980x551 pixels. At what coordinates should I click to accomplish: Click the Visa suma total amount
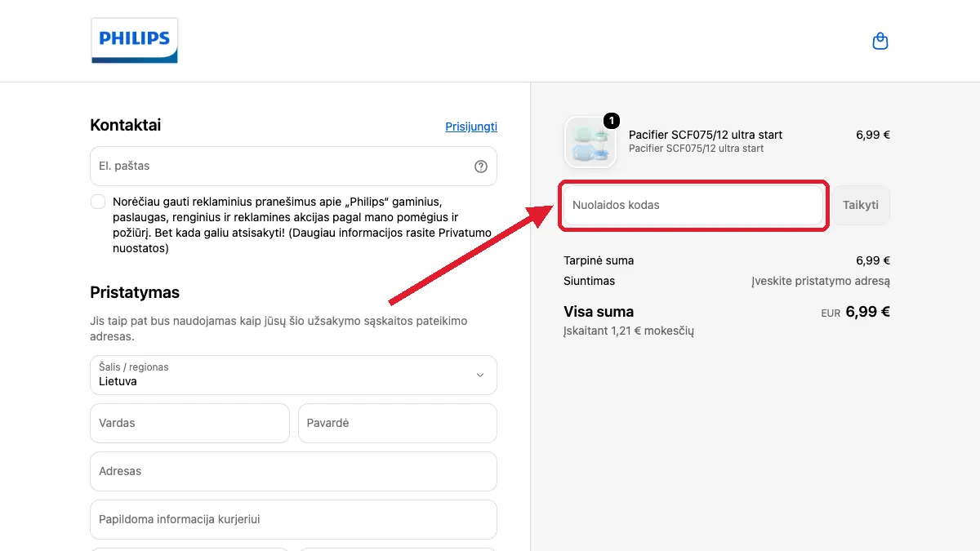click(x=867, y=311)
